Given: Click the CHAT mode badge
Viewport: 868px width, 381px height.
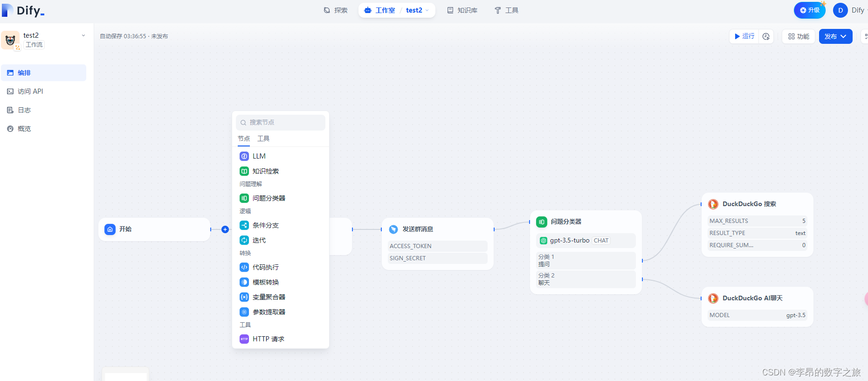Looking at the screenshot, I should 601,241.
